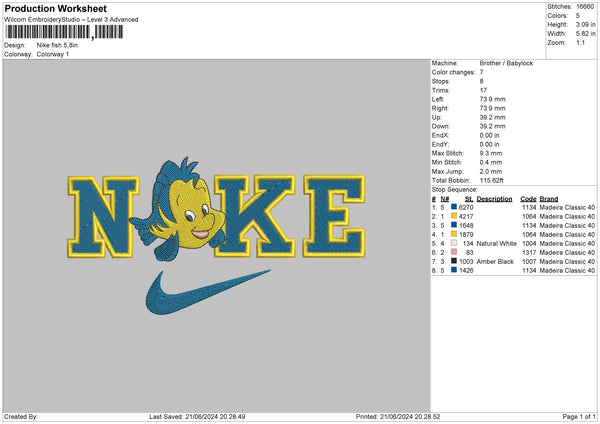Click code "1317" in stop row 6

tap(529, 253)
